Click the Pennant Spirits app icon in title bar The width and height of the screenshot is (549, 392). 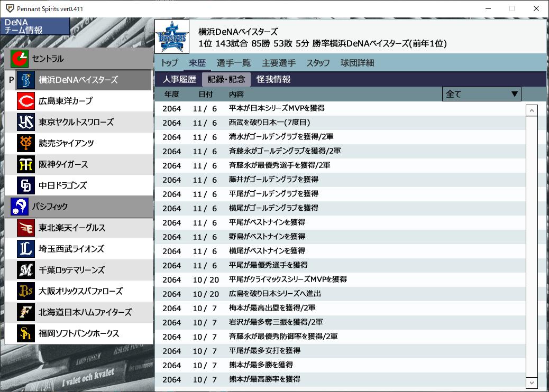pyautogui.click(x=10, y=8)
